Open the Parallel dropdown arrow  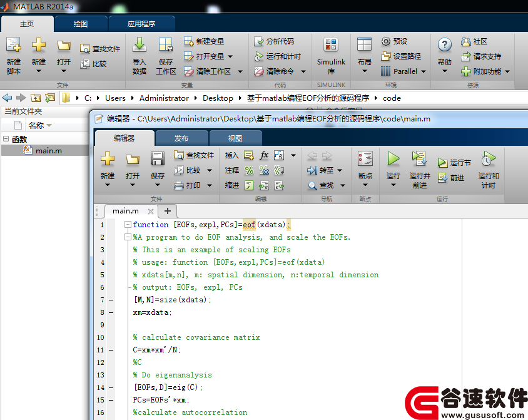[x=424, y=71]
